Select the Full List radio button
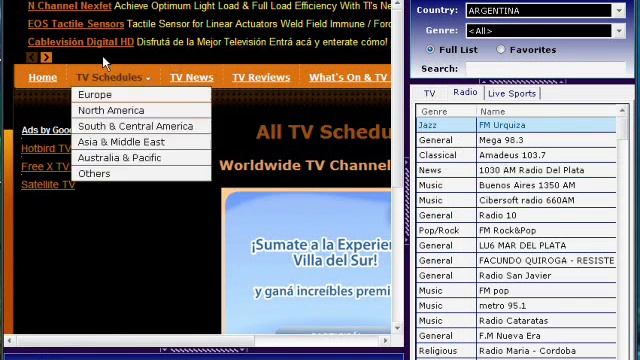Viewport: 640px width, 360px height. [430, 49]
